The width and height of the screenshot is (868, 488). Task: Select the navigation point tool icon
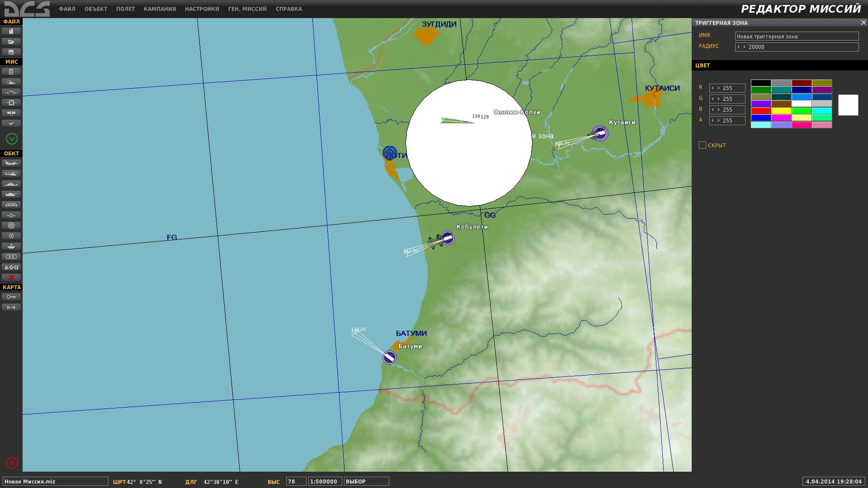[11, 215]
